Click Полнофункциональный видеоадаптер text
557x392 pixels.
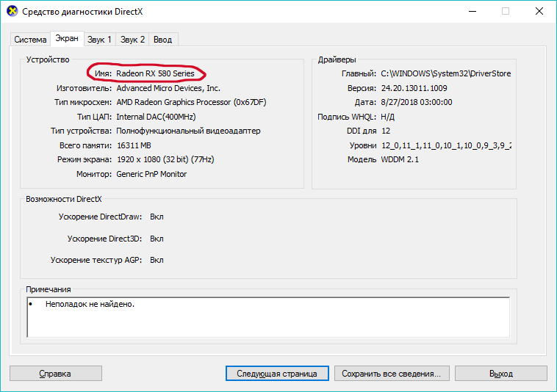point(188,131)
